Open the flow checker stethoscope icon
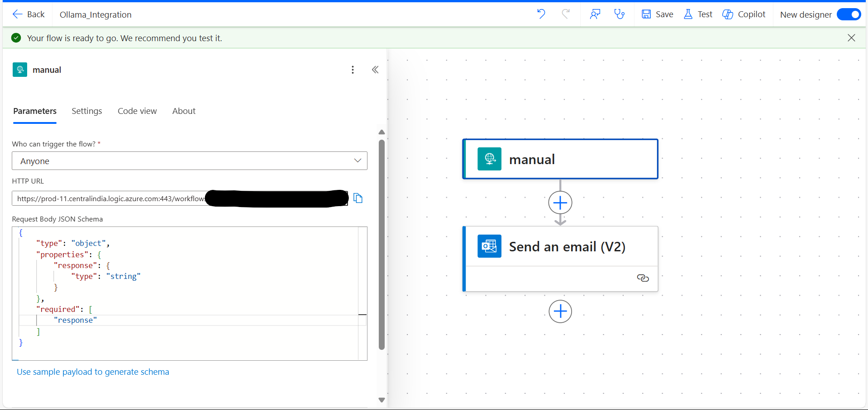868x410 pixels. pos(619,14)
